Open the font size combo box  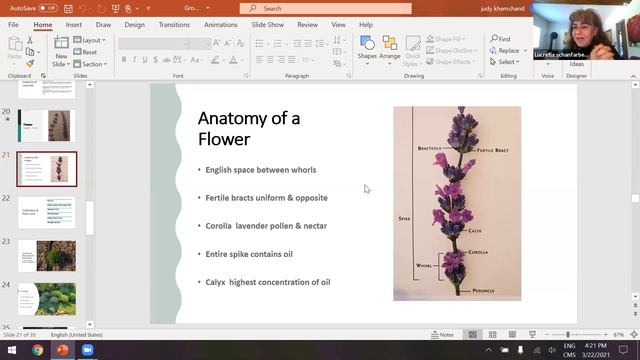pyautogui.click(x=200, y=43)
